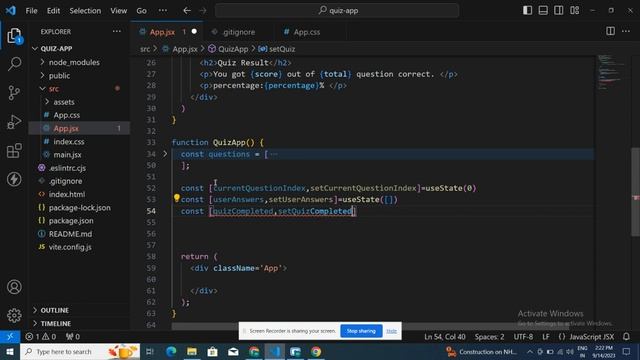Image resolution: width=640 pixels, height=360 pixels.
Task: Open Task View in the taskbar
Action: 150,351
